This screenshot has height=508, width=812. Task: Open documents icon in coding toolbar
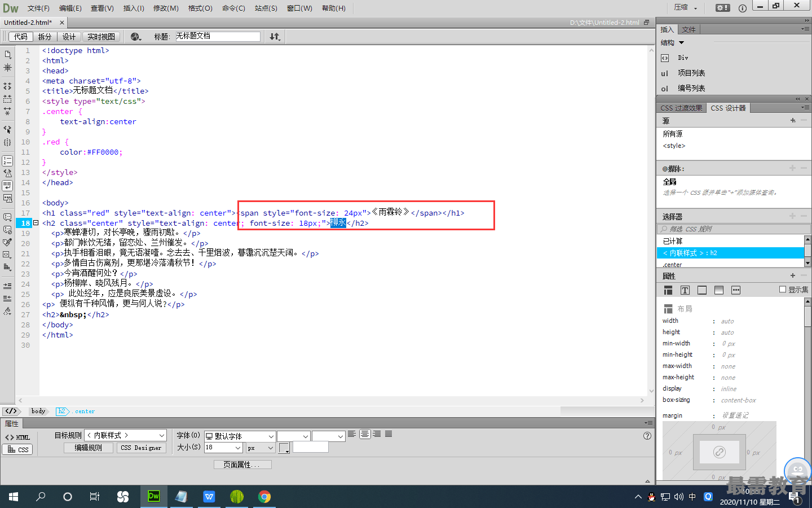[7, 54]
